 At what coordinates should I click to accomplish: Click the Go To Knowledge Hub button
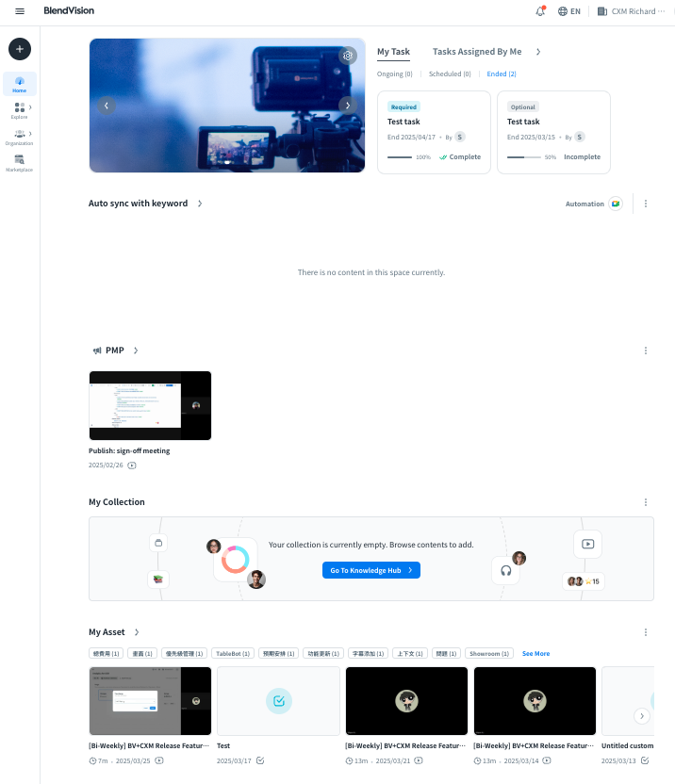(x=370, y=570)
